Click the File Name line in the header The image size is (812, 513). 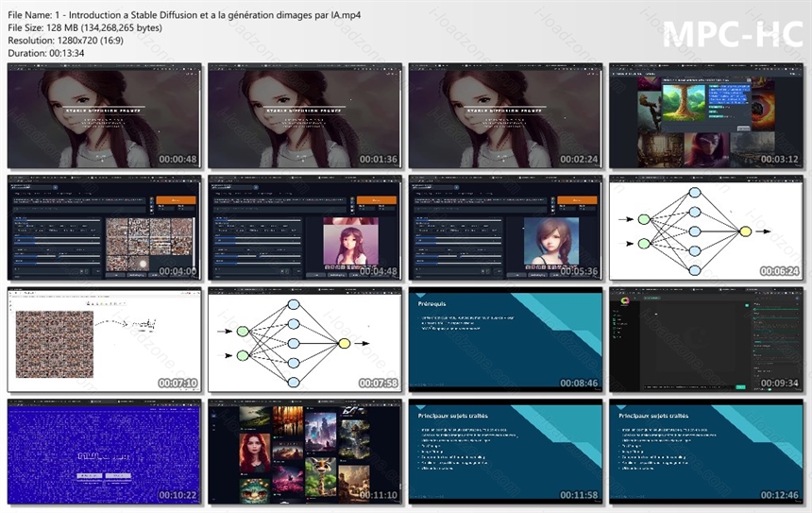[x=184, y=15]
